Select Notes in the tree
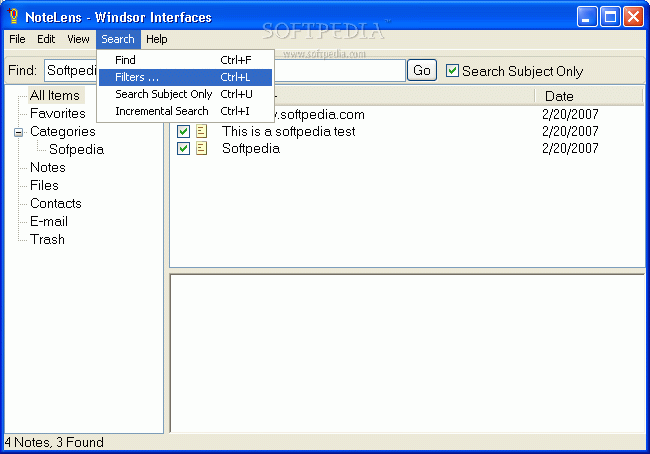 coord(48,168)
